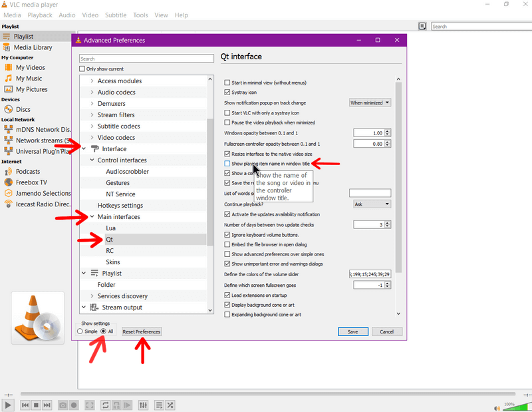Open the Continue playback Ask dropdown
The height and width of the screenshot is (412, 532).
[372, 204]
